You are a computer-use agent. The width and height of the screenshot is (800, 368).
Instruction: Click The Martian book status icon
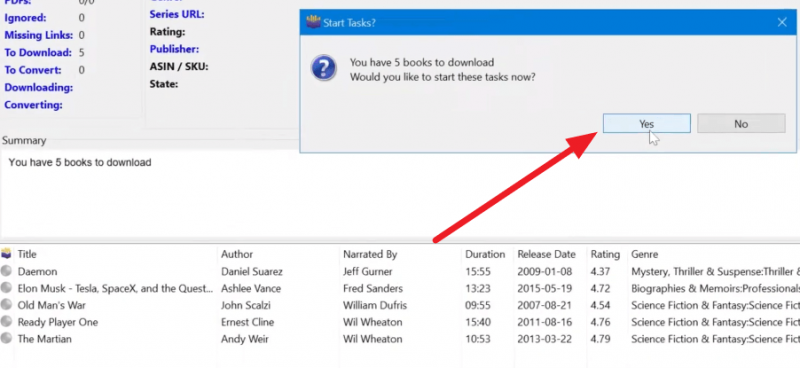pyautogui.click(x=6, y=338)
